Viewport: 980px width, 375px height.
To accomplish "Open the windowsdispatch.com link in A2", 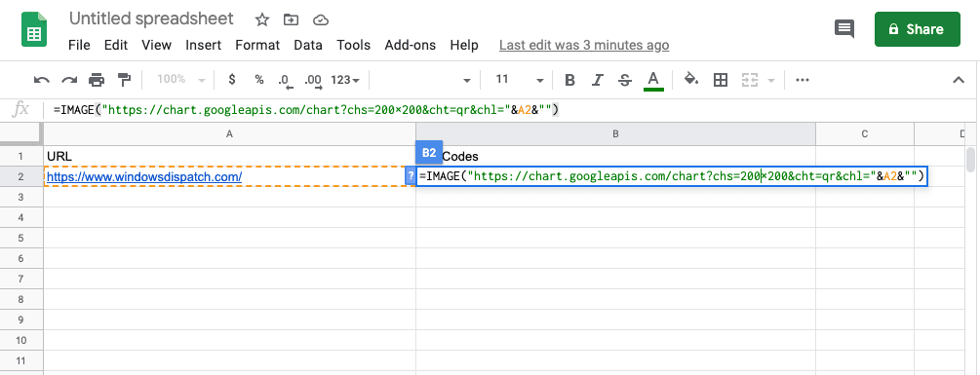I will (144, 176).
